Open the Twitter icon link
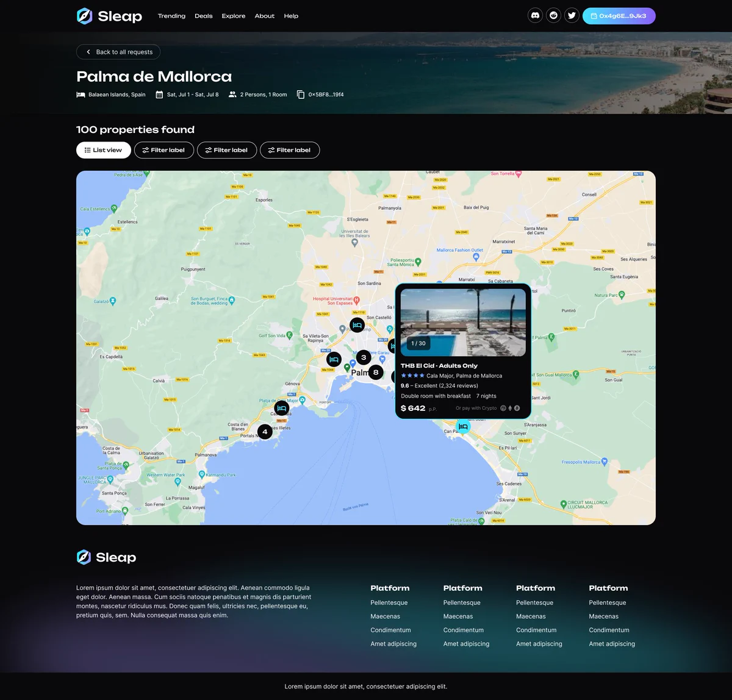 click(572, 16)
